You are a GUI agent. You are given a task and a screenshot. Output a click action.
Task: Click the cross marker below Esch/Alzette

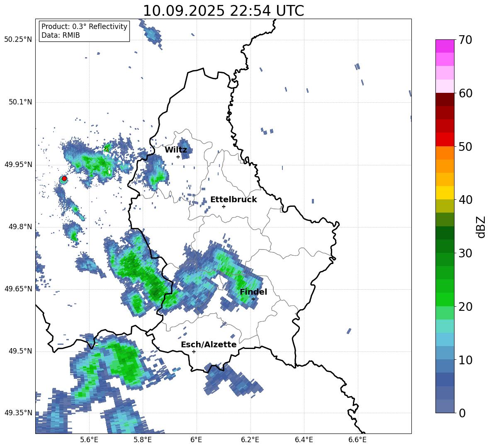coord(194,351)
